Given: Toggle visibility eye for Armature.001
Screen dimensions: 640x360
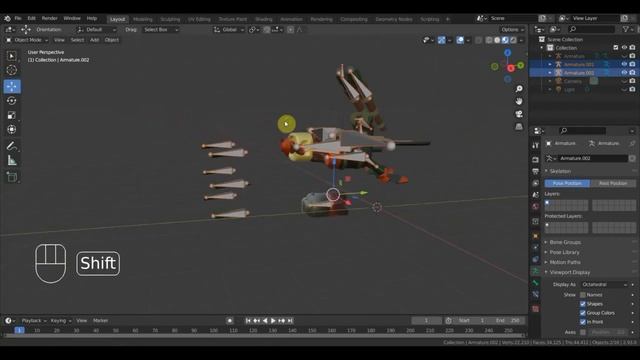Looking at the screenshot, I should click(624, 64).
